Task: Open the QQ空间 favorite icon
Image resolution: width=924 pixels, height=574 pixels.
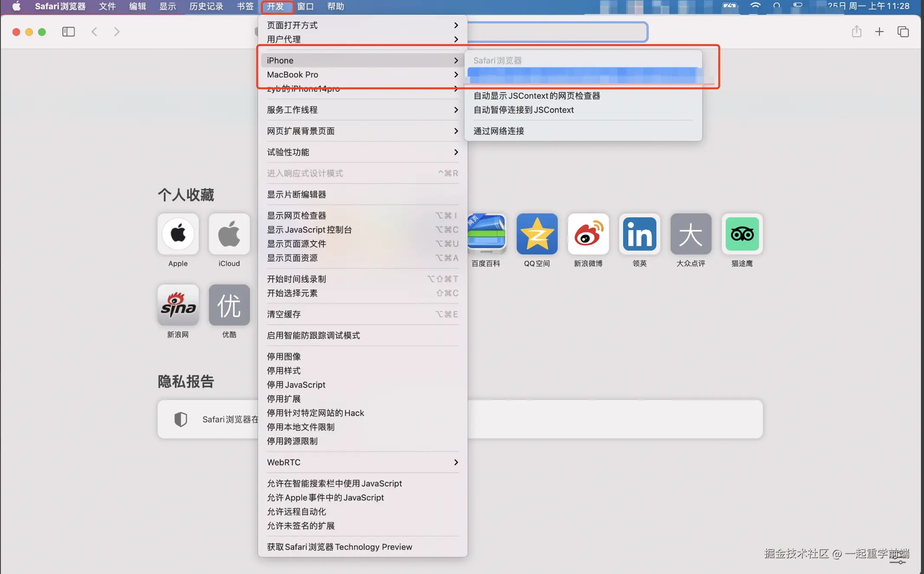Action: [536, 234]
